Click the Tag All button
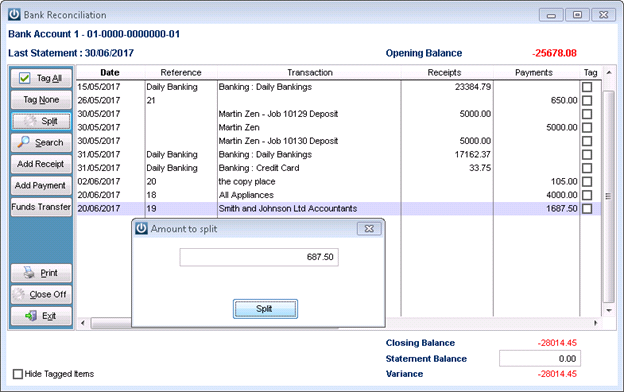624x392 pixels. point(41,78)
